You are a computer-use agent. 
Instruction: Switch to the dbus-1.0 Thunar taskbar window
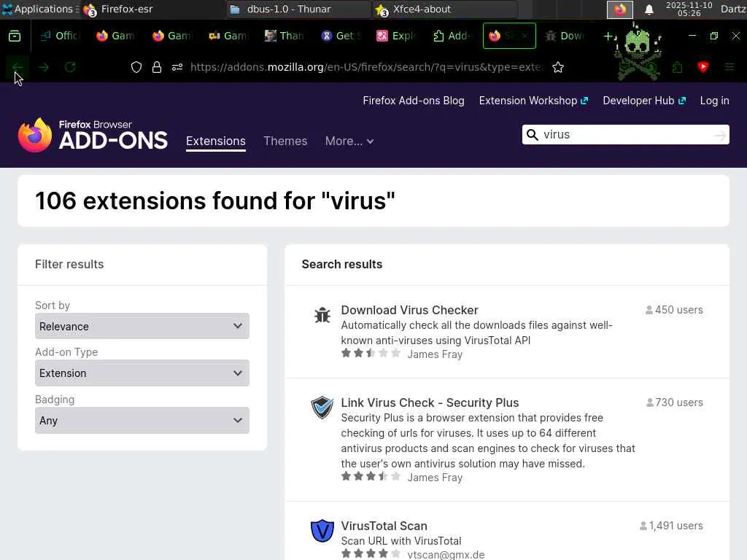pyautogui.click(x=298, y=9)
